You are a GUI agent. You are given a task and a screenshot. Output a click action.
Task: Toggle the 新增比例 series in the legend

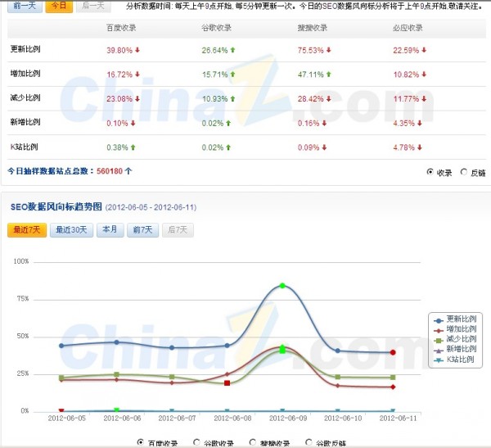(x=457, y=350)
